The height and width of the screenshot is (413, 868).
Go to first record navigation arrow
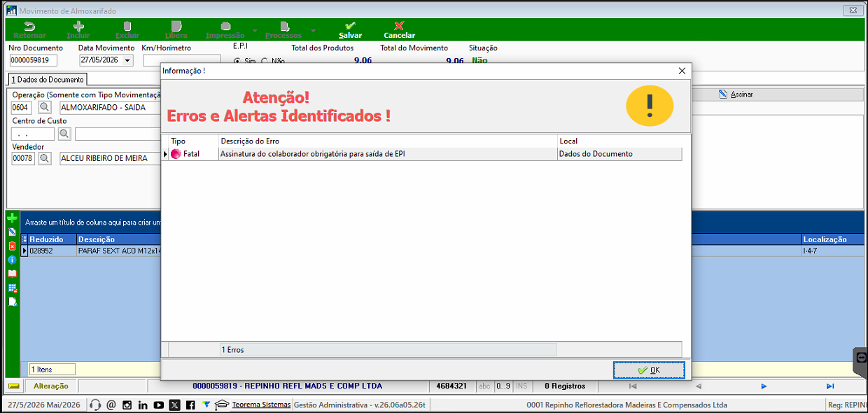coord(633,386)
